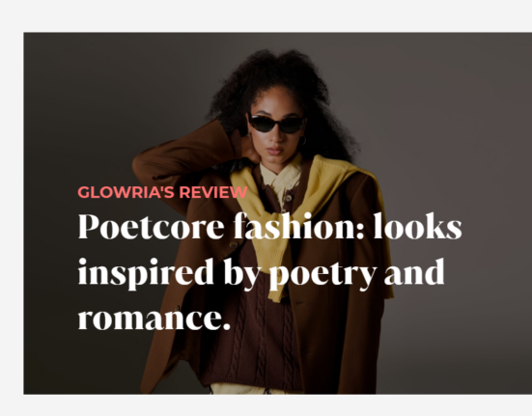Click the light gray page margin above the banner
Viewport: 532px width, 416px height.
point(266,16)
